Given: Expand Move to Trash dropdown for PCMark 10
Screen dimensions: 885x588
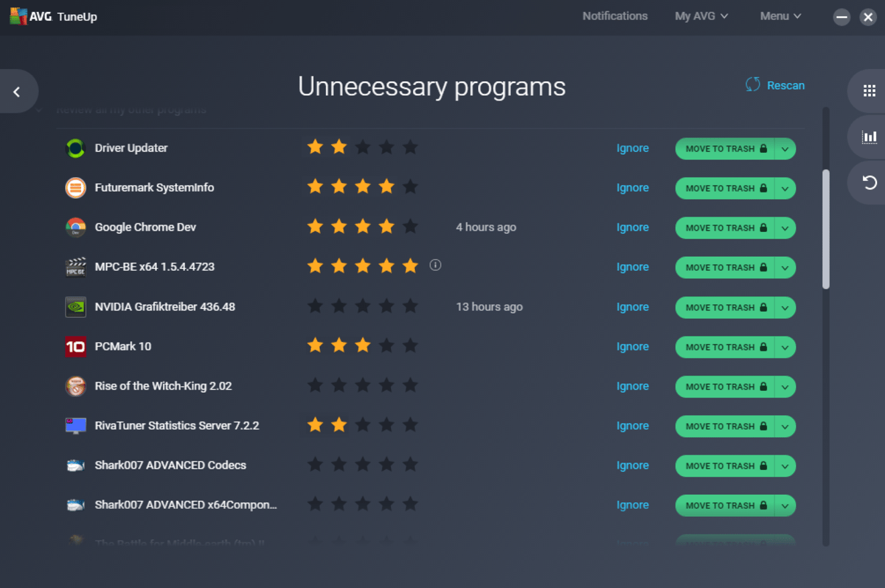Looking at the screenshot, I should [785, 347].
